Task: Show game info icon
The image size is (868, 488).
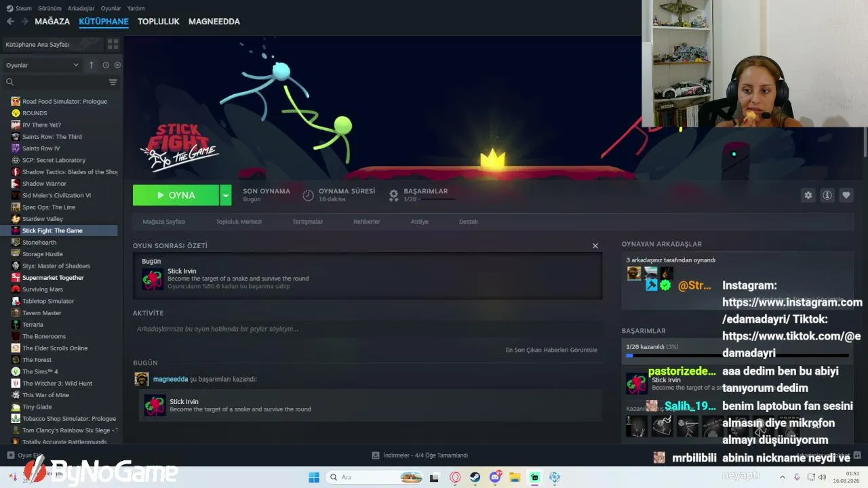Action: click(x=827, y=195)
